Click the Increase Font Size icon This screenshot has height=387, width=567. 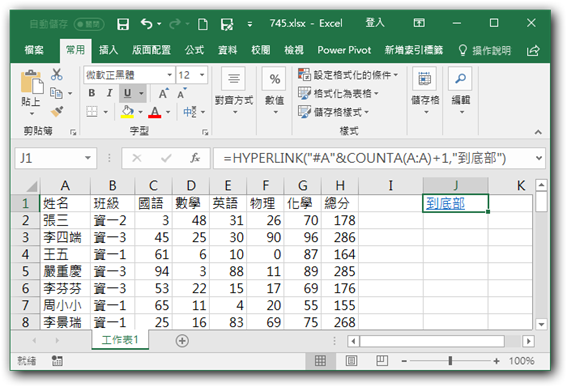click(164, 94)
